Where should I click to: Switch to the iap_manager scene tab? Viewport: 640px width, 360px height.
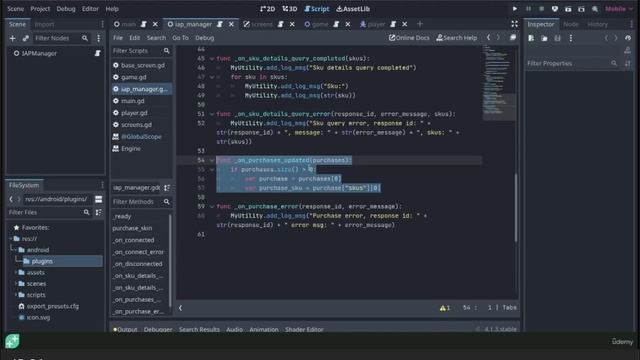click(x=193, y=24)
